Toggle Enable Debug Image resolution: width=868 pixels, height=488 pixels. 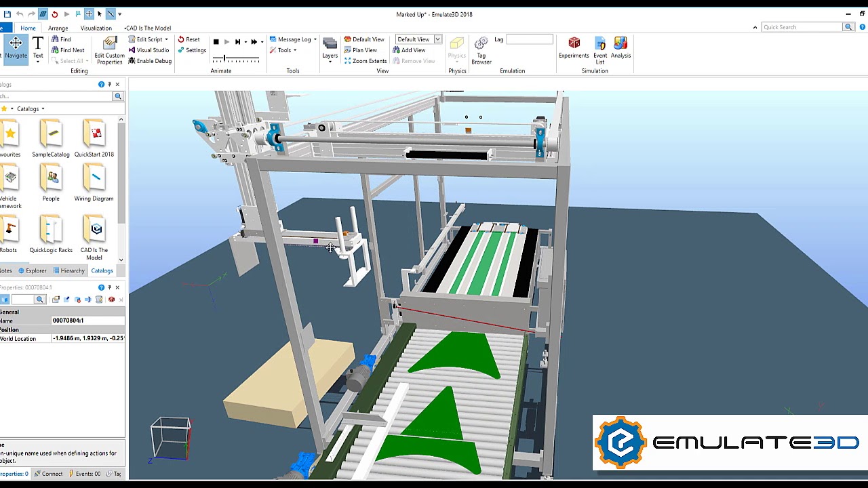(x=150, y=61)
